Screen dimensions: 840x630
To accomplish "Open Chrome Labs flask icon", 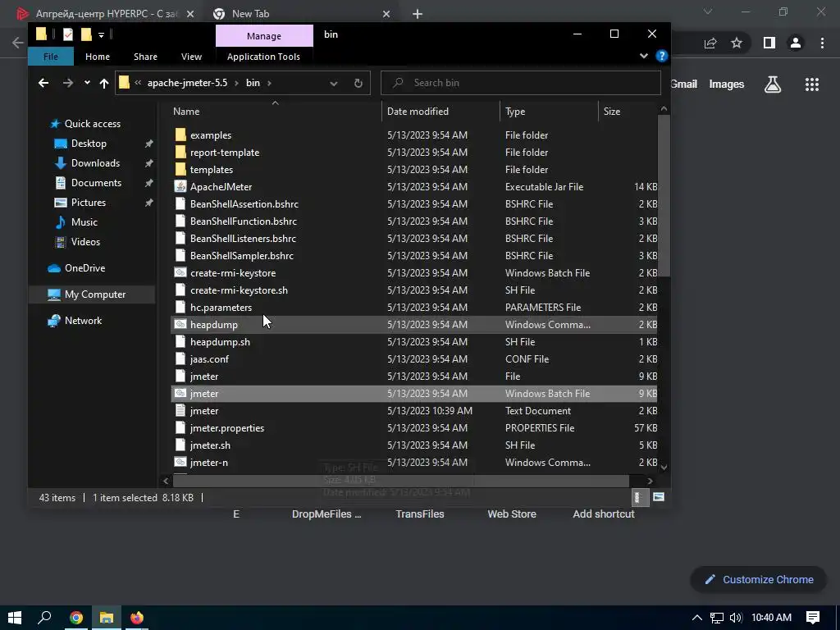I will point(773,84).
